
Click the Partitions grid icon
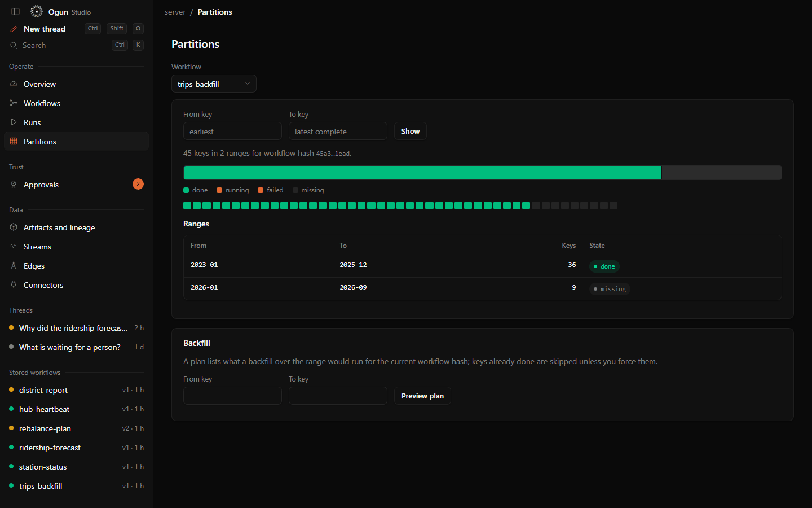(x=14, y=142)
